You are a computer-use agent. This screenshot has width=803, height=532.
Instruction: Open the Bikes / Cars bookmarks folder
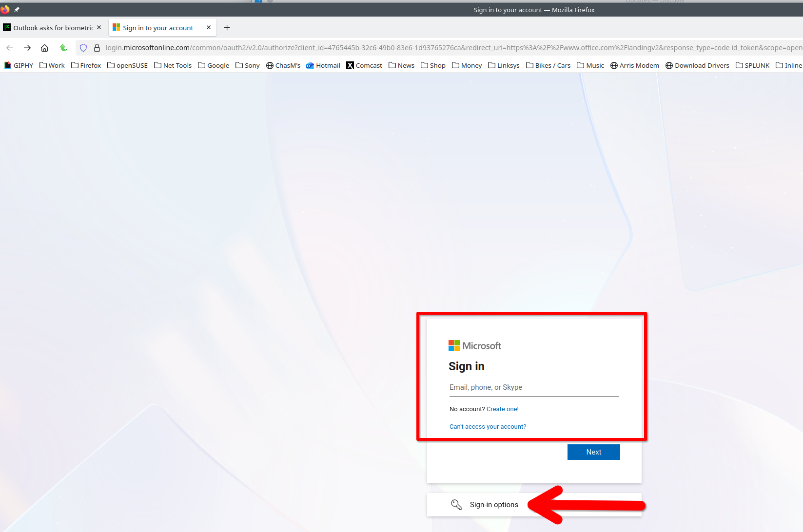[x=548, y=65]
